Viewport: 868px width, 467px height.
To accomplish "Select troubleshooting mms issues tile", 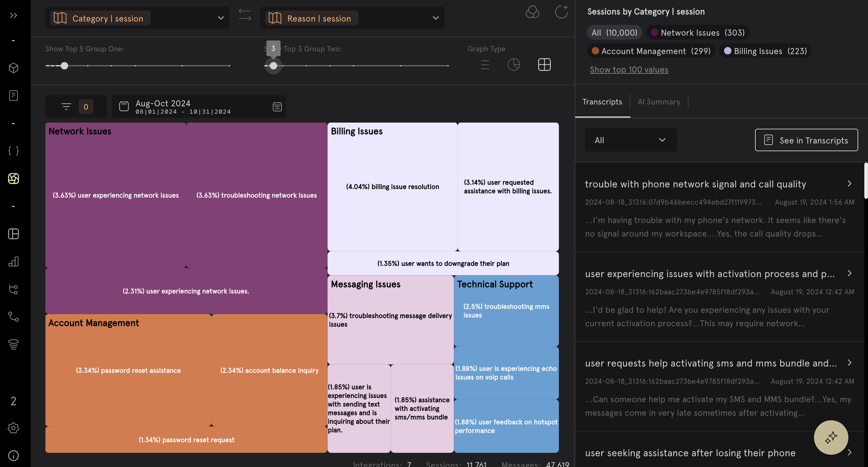I will (x=506, y=311).
